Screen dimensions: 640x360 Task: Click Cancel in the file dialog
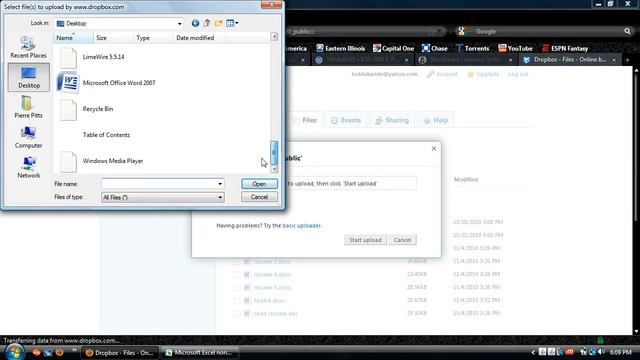[259, 197]
